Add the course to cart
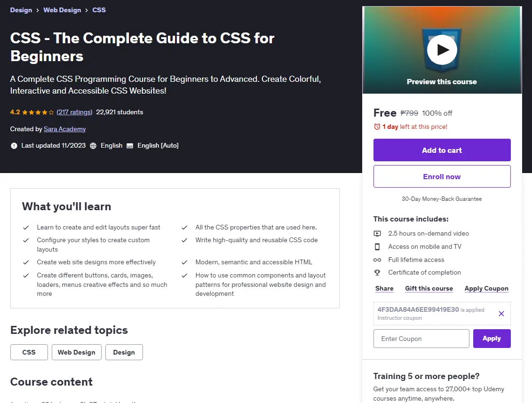Screen dimensions: 532x403 (442, 150)
